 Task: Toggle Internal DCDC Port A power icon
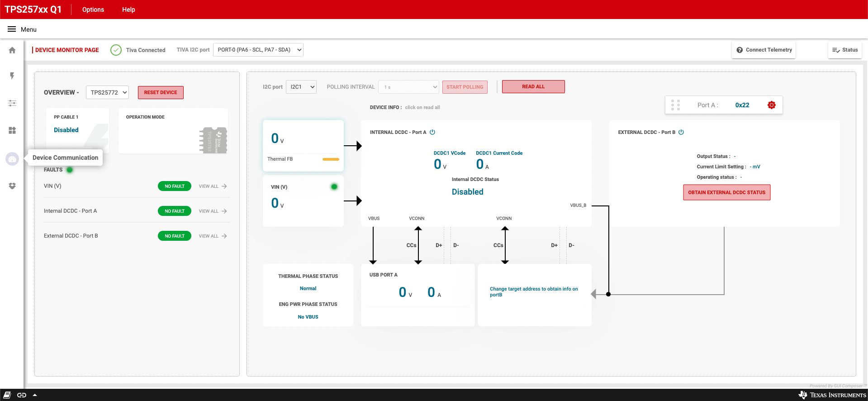coord(432,132)
